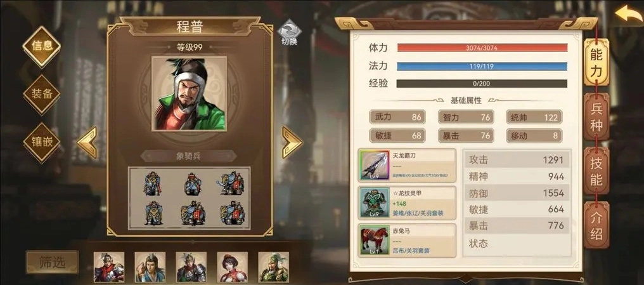This screenshot has width=644, height=285.
Task: Select the 龙纹灵甲 armor icon
Action: [x=375, y=202]
